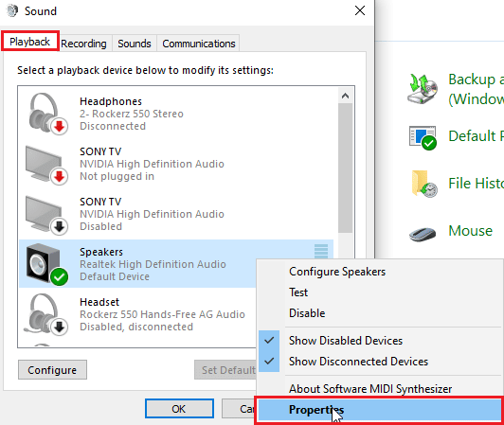Select Properties in the context menu

[x=380, y=410]
